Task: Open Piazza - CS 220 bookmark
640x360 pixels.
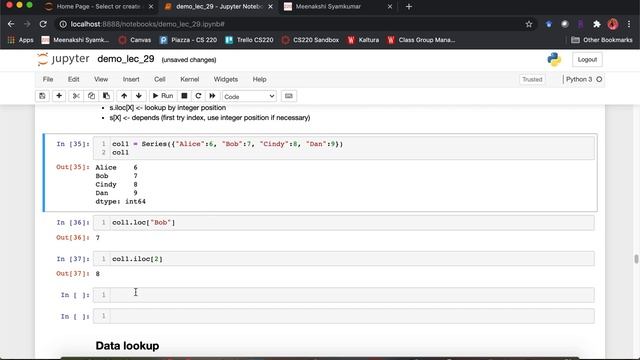Action: [188, 40]
